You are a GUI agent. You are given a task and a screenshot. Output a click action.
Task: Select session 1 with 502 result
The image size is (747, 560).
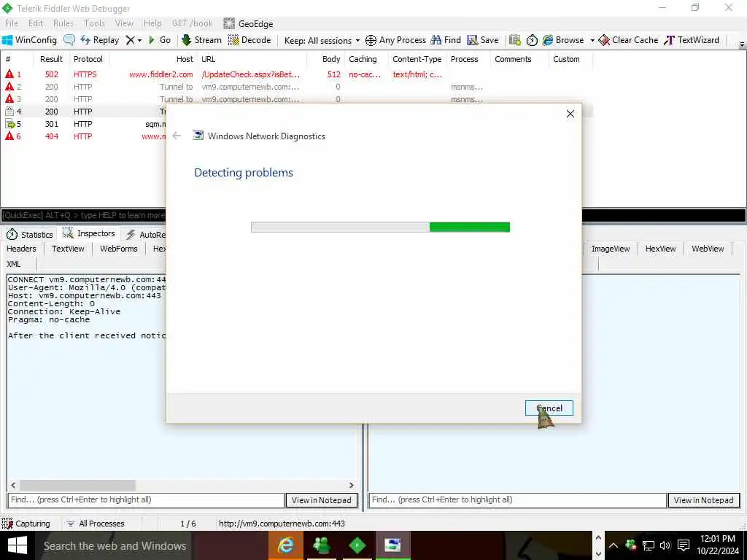pos(296,74)
